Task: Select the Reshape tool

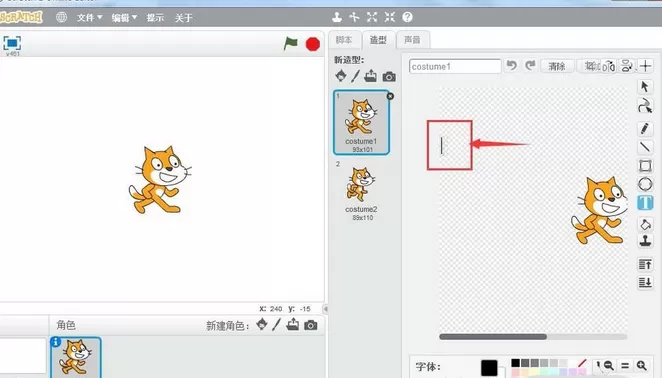Action: [x=645, y=106]
